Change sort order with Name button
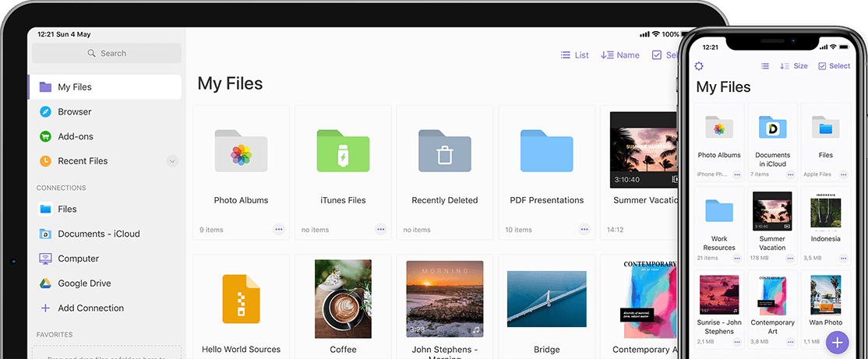Screen dimensions: 868x359 coord(620,55)
